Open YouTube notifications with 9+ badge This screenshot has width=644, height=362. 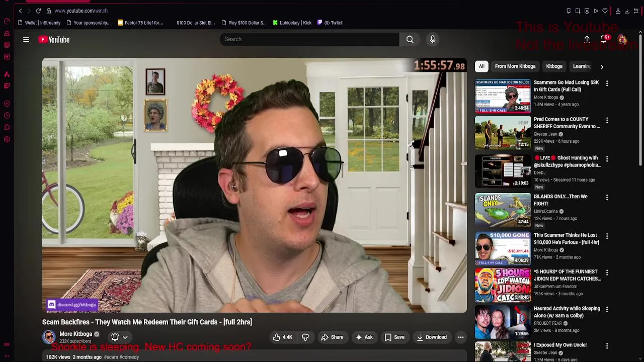tap(605, 39)
